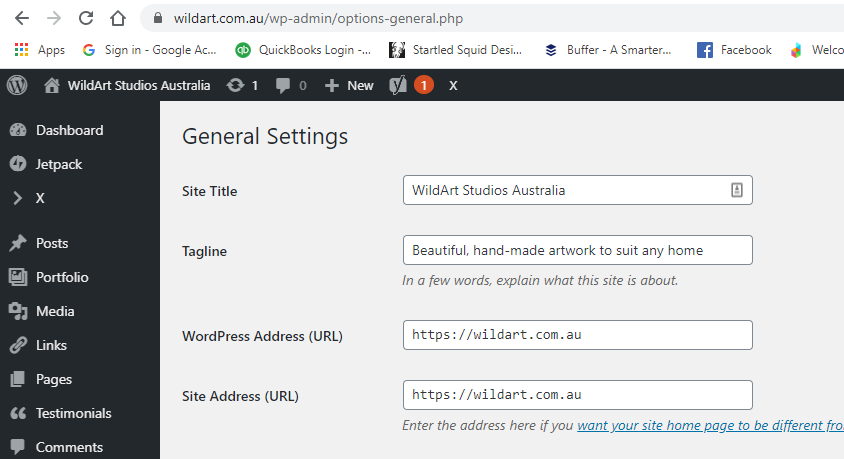The width and height of the screenshot is (844, 459).
Task: Expand the X theme sidebar menu
Action: click(x=40, y=198)
